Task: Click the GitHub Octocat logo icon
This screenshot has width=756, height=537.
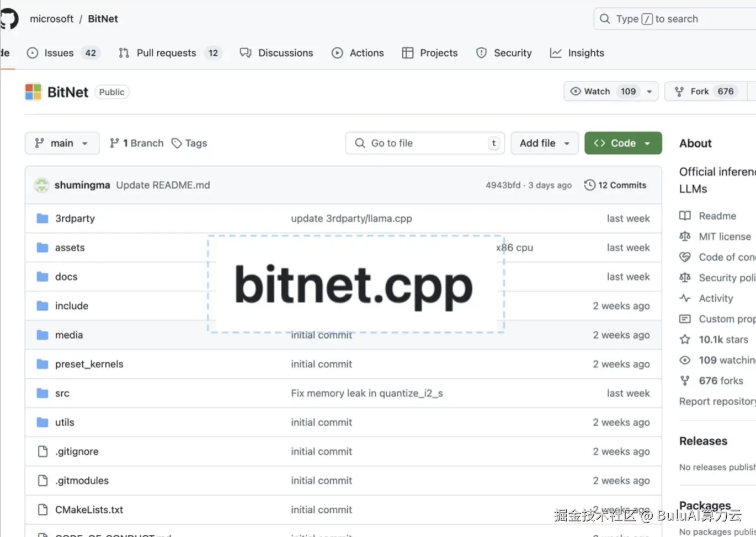Action: pyautogui.click(x=9, y=19)
